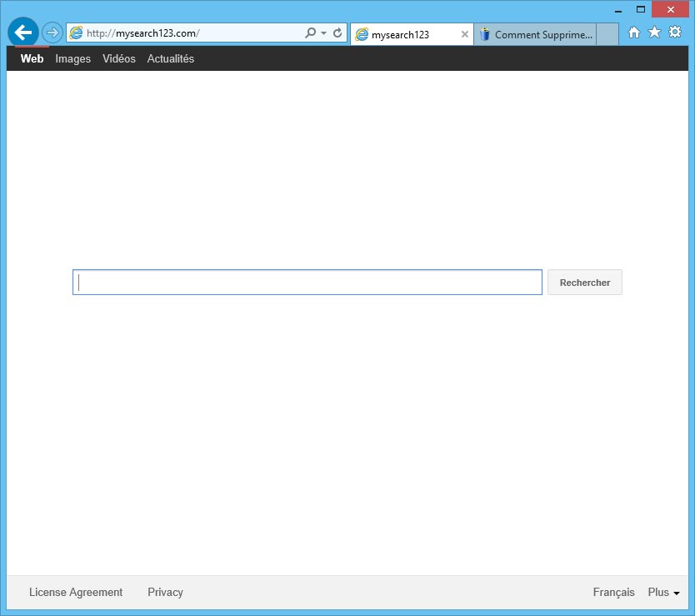This screenshot has width=695, height=616.
Task: Close the mysearch123 tab
Action: click(x=464, y=34)
